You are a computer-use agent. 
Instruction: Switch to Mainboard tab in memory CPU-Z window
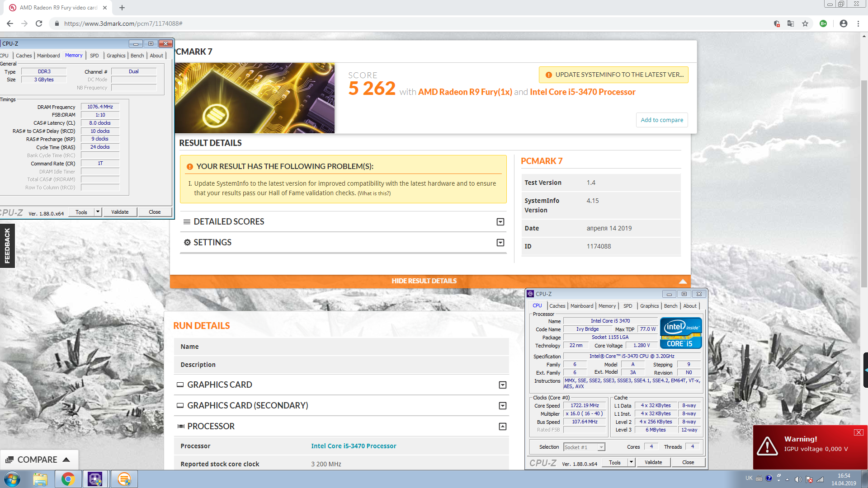(48, 56)
